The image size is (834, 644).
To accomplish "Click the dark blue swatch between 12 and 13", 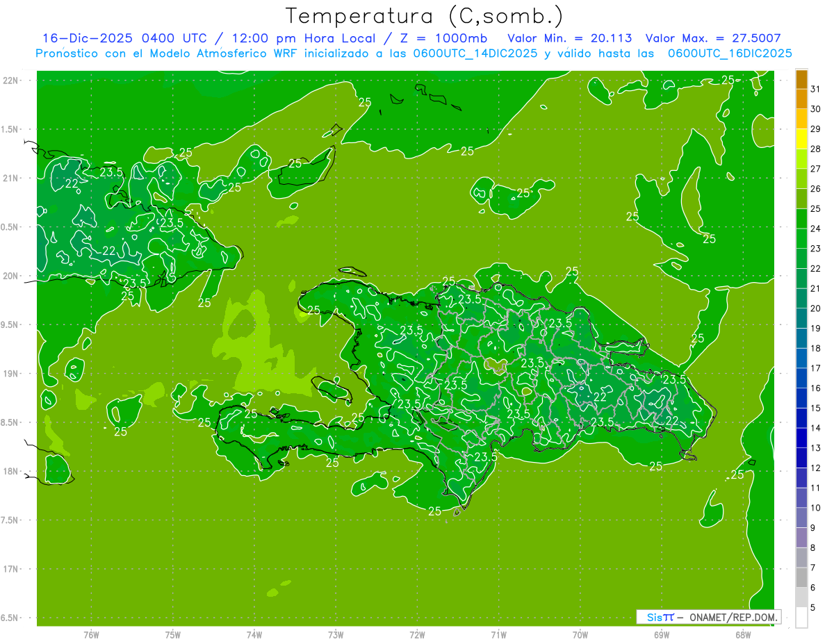I will coord(801,458).
